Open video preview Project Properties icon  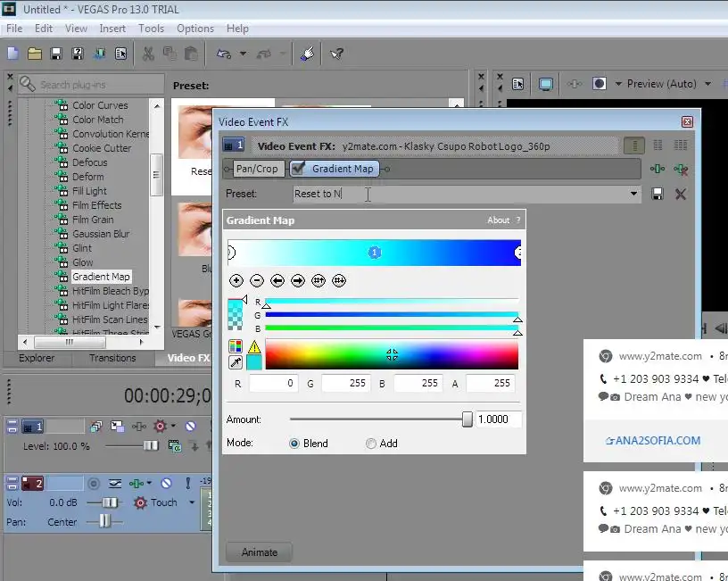click(517, 84)
